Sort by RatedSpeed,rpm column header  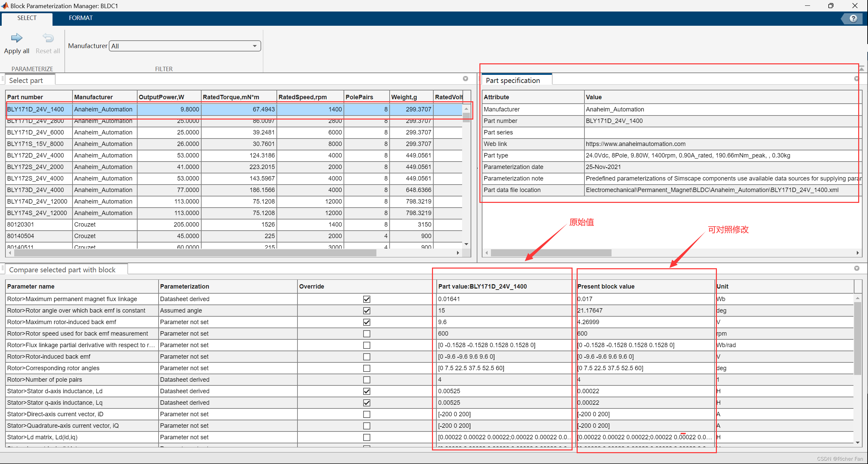pos(302,97)
